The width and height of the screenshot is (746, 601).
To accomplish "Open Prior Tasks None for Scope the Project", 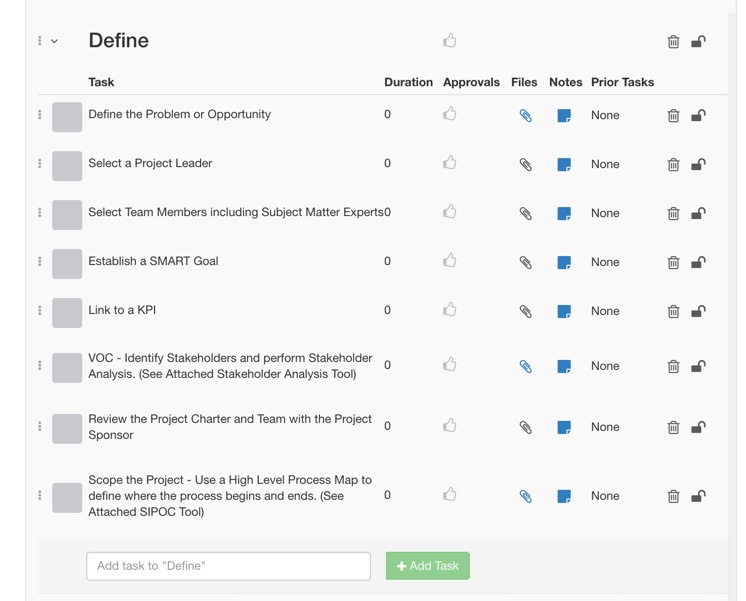I will [x=605, y=496].
